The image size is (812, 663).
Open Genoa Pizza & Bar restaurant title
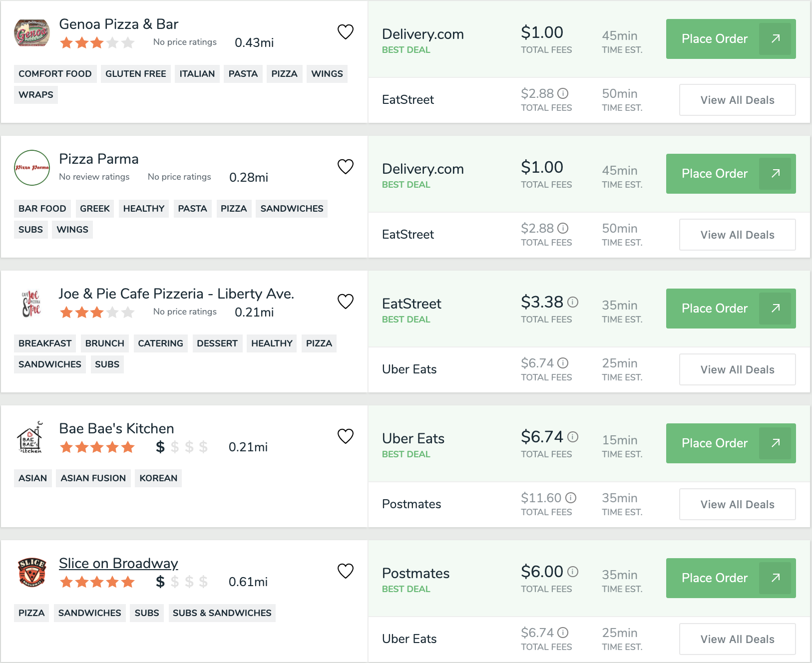pos(118,24)
